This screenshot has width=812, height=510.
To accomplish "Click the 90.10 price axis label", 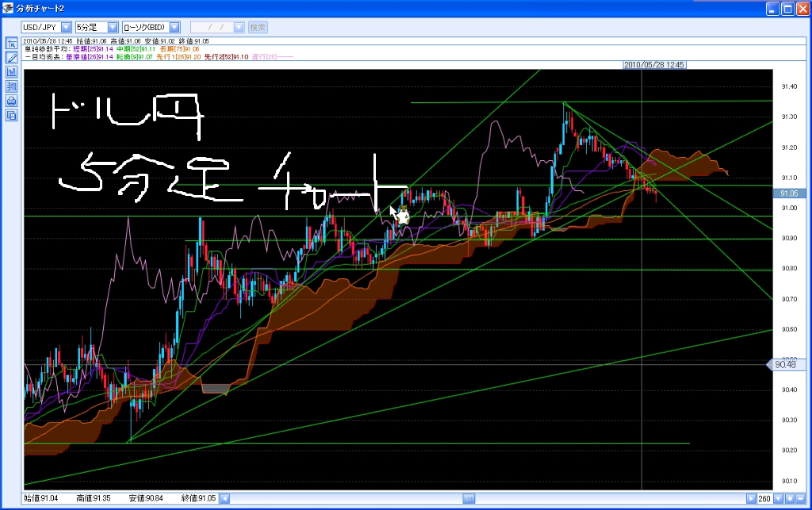I will click(x=789, y=481).
